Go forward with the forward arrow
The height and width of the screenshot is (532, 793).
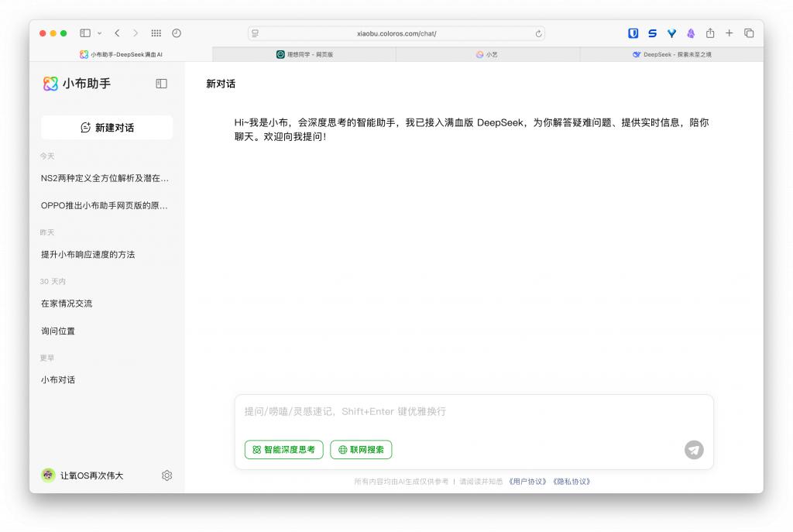(x=135, y=33)
